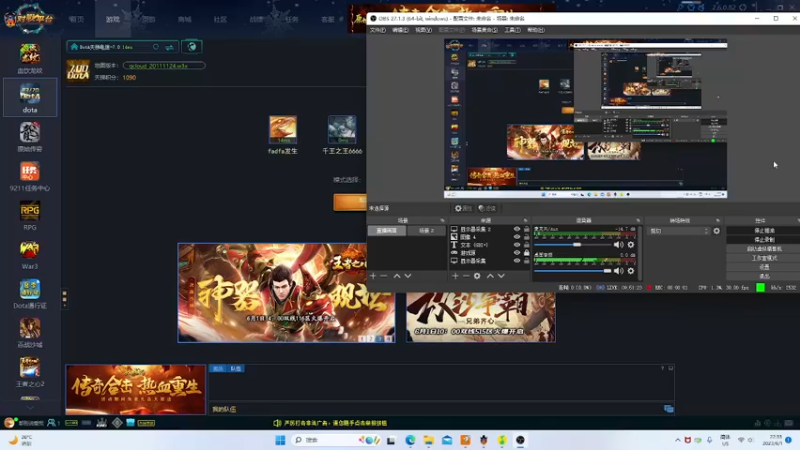Select the dota game in sidebar

click(x=30, y=97)
